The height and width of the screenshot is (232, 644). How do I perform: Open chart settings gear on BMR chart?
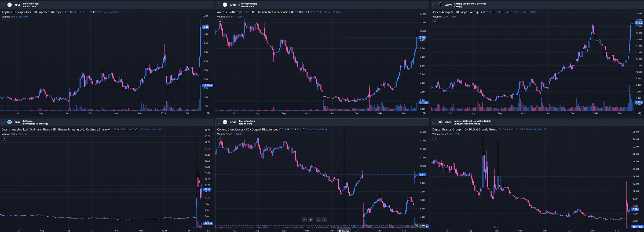click(x=209, y=231)
